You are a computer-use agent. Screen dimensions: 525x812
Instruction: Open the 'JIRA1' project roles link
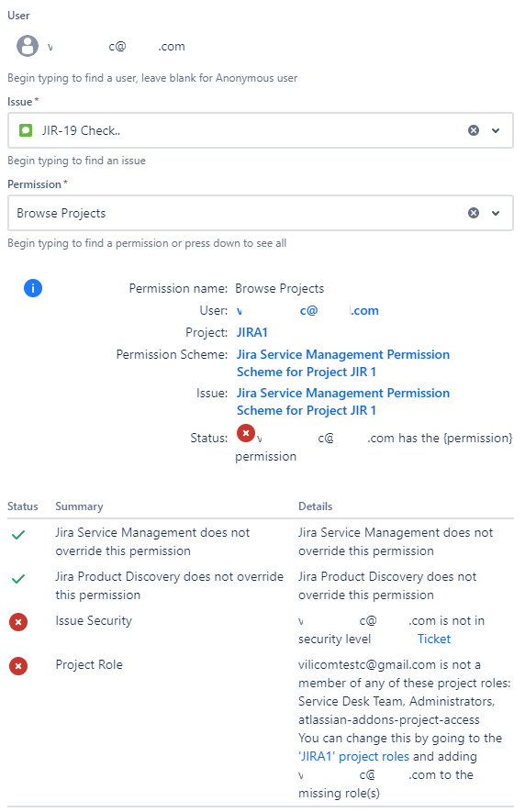(x=353, y=757)
